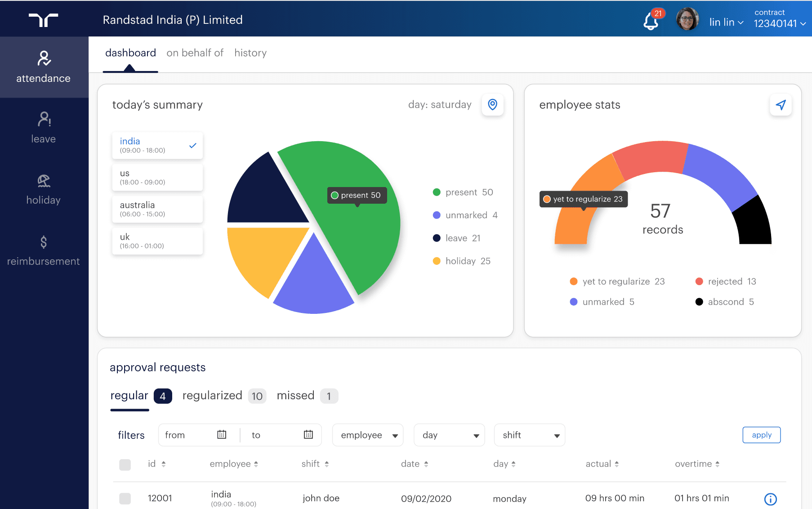Select the australia shift option
Image resolution: width=812 pixels, height=509 pixels.
tap(157, 209)
